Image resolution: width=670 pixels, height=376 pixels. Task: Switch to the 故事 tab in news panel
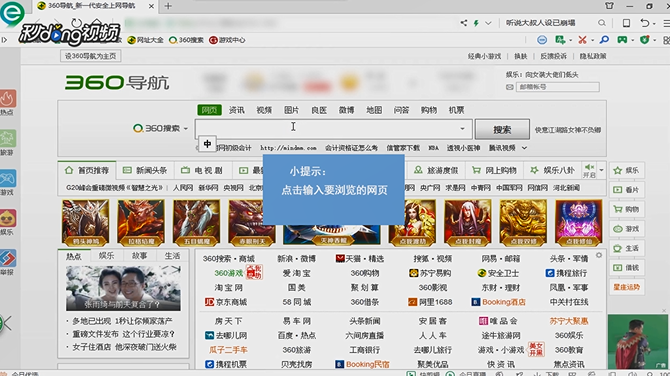point(139,256)
